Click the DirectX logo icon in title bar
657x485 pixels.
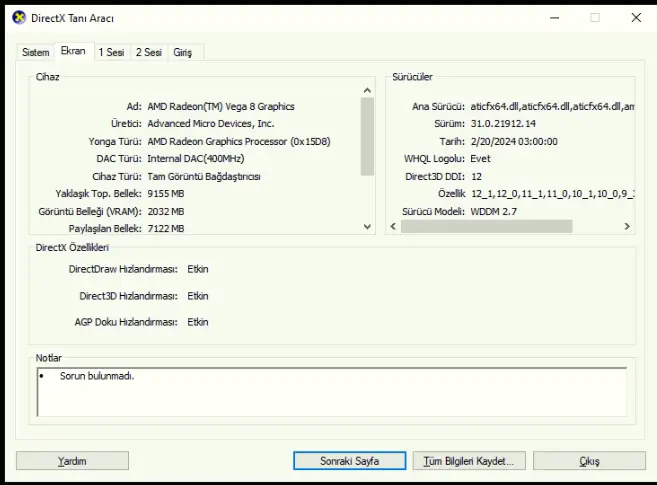click(x=19, y=18)
